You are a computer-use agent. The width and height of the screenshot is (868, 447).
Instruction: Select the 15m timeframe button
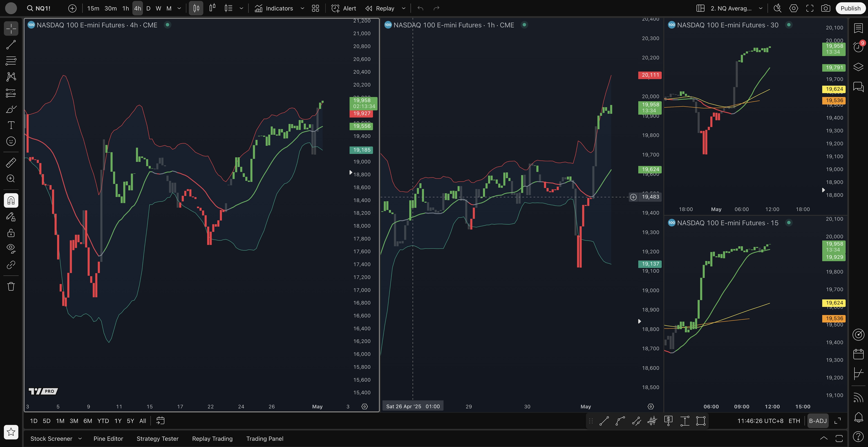[93, 8]
